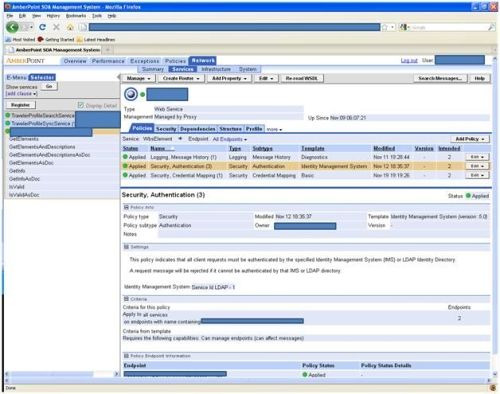Open the browser Home page icon
This screenshot has width=500, height=394.
point(70,27)
